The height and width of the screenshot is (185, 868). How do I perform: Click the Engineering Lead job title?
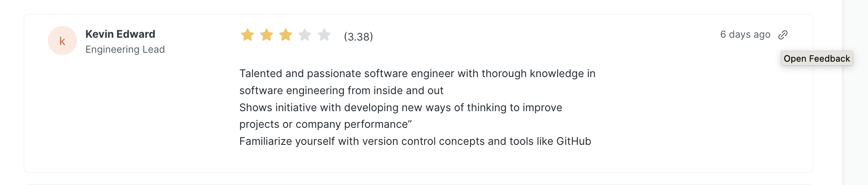(125, 49)
